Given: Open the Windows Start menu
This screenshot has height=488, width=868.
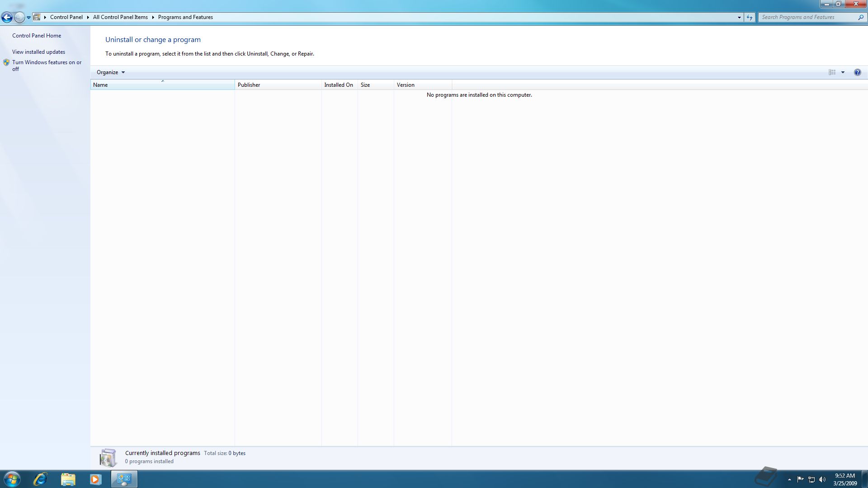Looking at the screenshot, I should 12,479.
